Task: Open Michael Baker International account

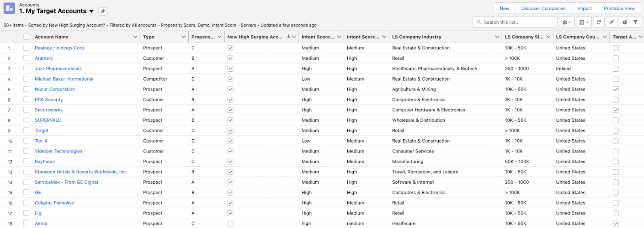Action: [64, 79]
